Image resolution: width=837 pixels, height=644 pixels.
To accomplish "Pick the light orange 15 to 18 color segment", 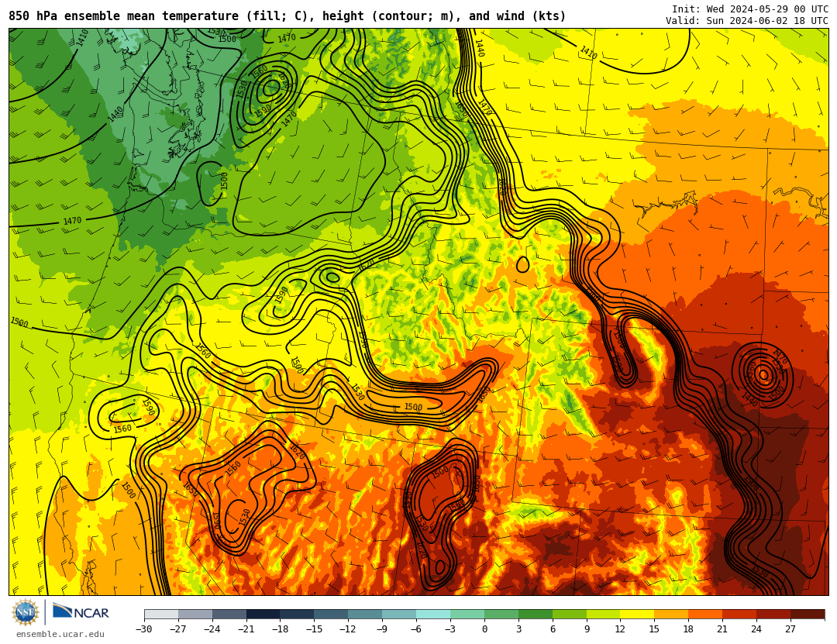I will [x=671, y=614].
